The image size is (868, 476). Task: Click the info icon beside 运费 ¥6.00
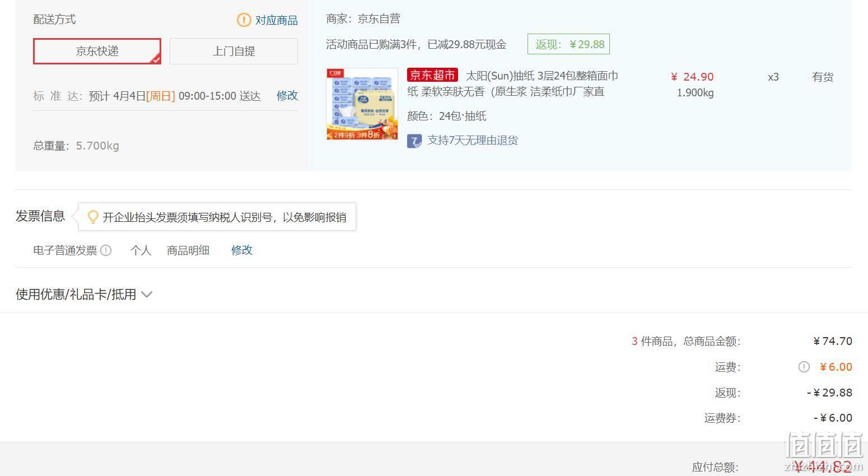(x=804, y=367)
